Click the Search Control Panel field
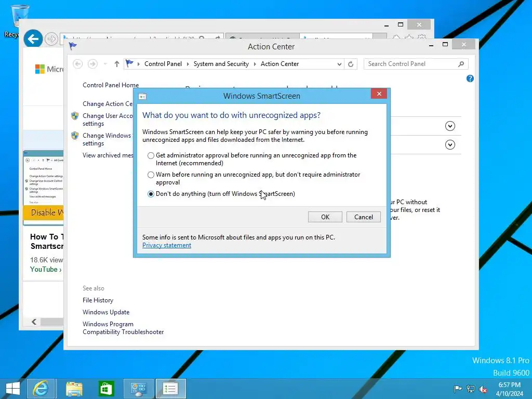 pyautogui.click(x=416, y=64)
